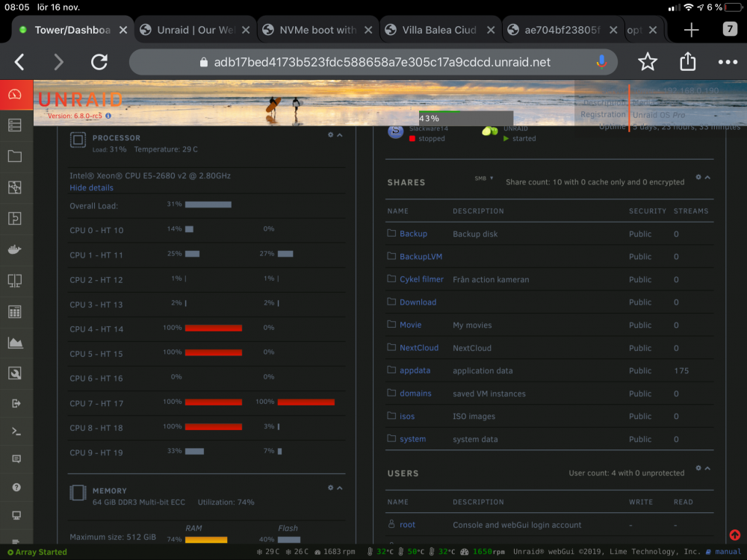Click the 43% progress bar in header
The width and height of the screenshot is (747, 560).
465,118
